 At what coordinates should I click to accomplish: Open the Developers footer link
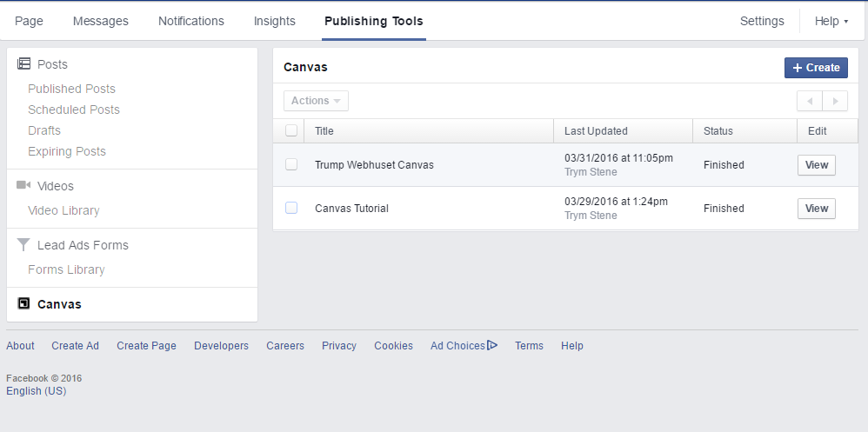(x=222, y=346)
